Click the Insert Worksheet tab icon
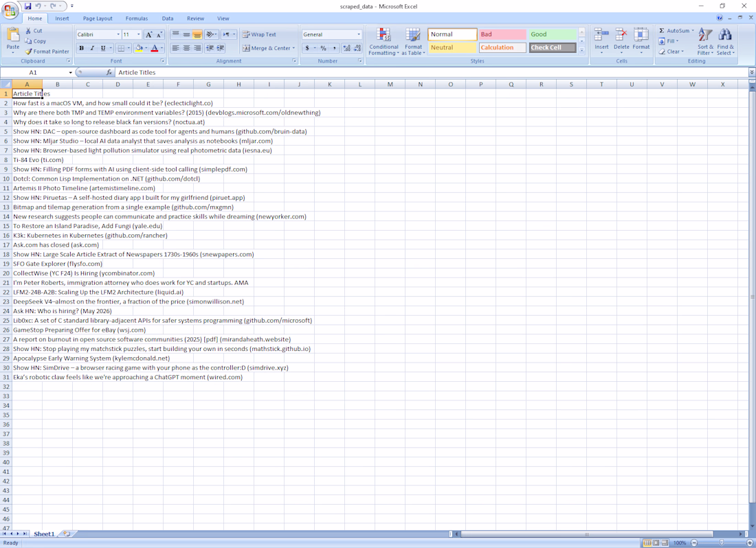756x548 pixels. pos(67,534)
